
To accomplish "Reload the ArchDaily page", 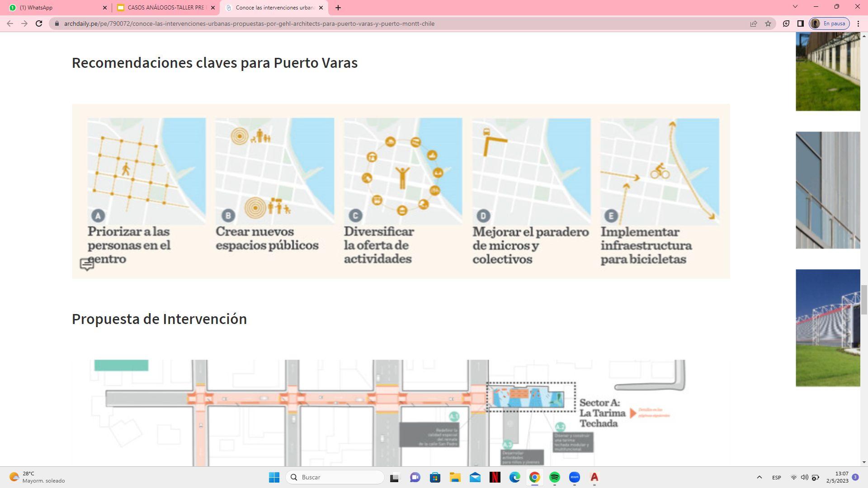I will (39, 23).
